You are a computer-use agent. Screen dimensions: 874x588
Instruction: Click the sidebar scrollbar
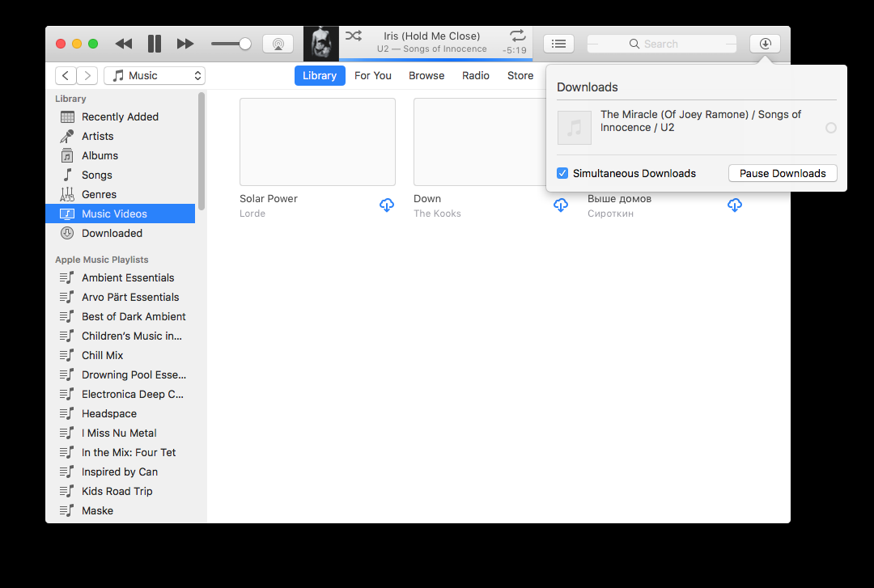(202, 151)
